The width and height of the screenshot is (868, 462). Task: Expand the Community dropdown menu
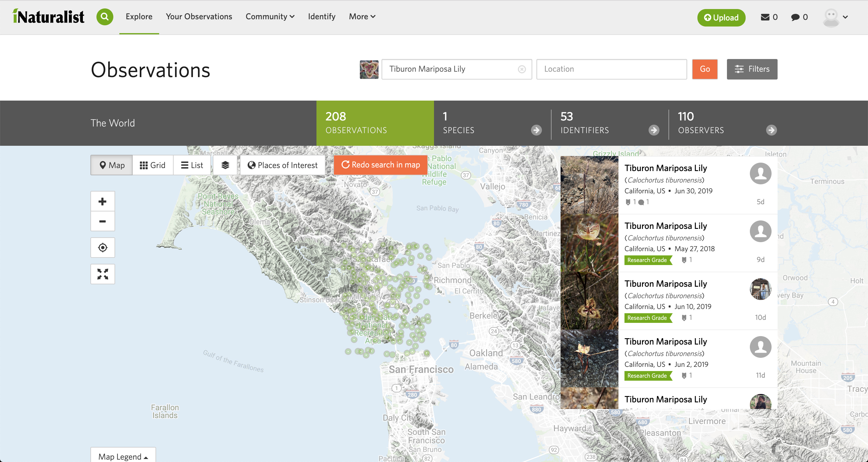[x=270, y=17]
